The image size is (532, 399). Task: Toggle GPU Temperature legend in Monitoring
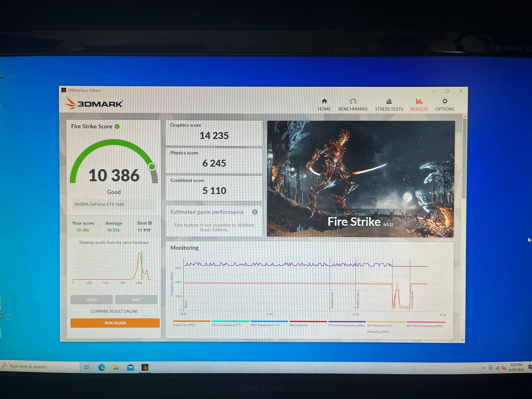269,324
